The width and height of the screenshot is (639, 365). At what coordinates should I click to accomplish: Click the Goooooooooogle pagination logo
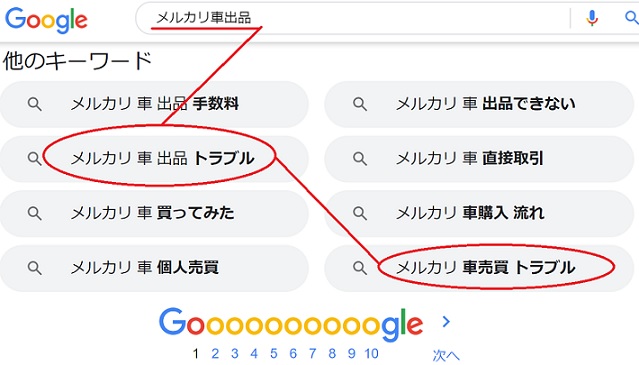tap(291, 324)
